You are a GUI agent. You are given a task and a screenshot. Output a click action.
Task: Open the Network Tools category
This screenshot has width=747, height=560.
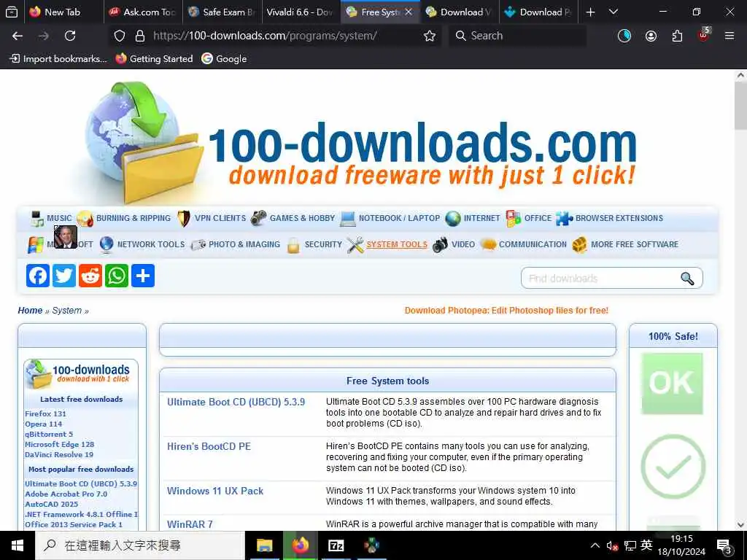tap(151, 244)
